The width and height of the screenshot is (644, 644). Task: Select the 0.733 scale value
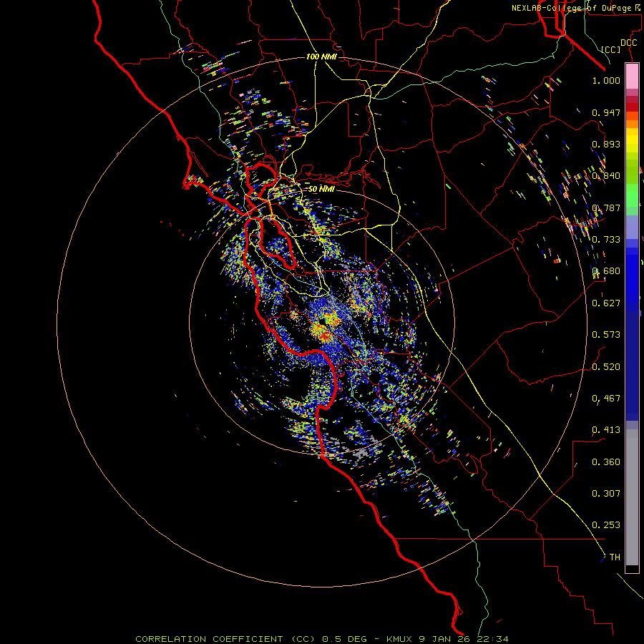click(606, 240)
